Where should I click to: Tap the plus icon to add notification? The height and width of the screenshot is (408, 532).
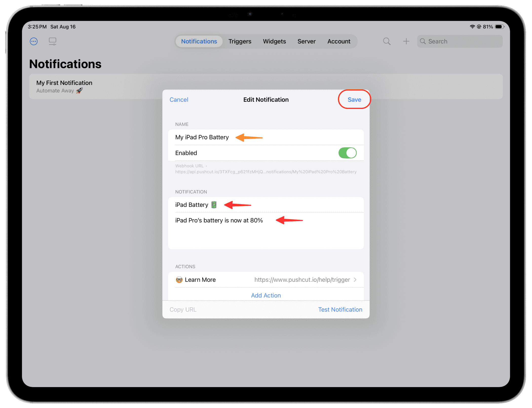406,41
